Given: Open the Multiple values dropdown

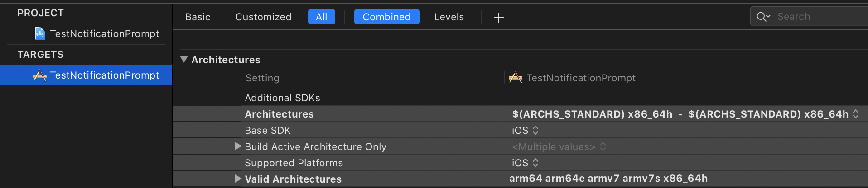Looking at the screenshot, I should pos(559,146).
